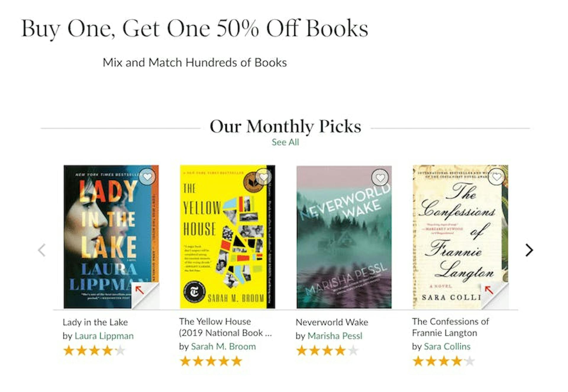Add Lady in the Lake to wishlist heart
This screenshot has width=568, height=392.
click(x=147, y=177)
